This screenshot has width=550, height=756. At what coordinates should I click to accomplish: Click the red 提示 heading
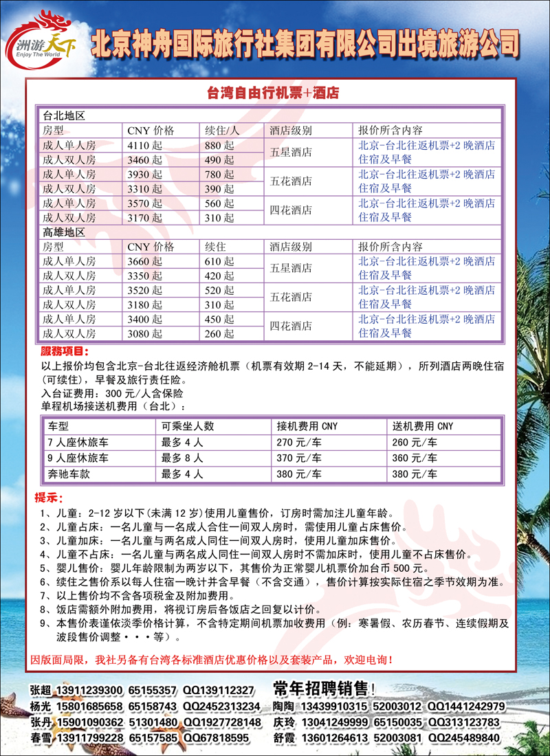tap(48, 497)
